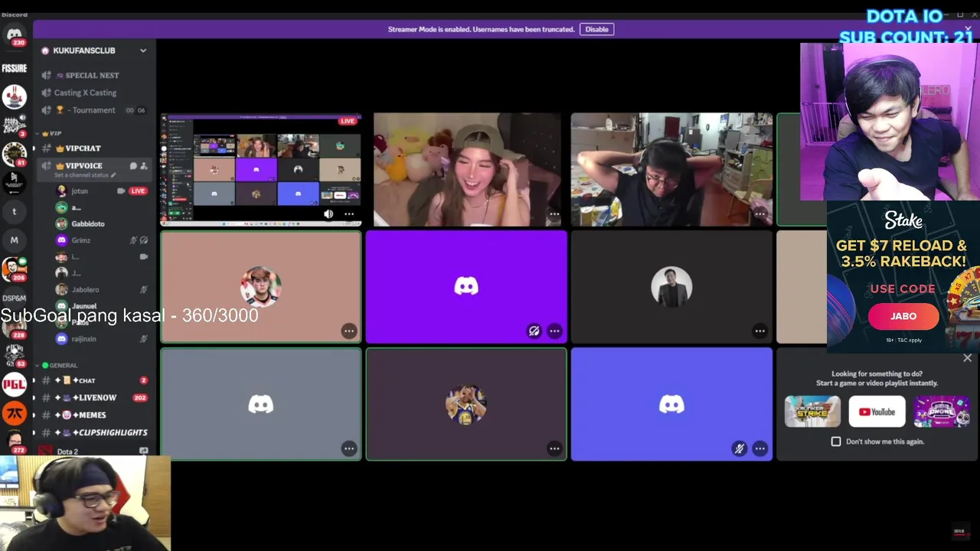This screenshot has width=980, height=551.
Task: Disable Streamer Mode from the banner
Action: point(596,29)
